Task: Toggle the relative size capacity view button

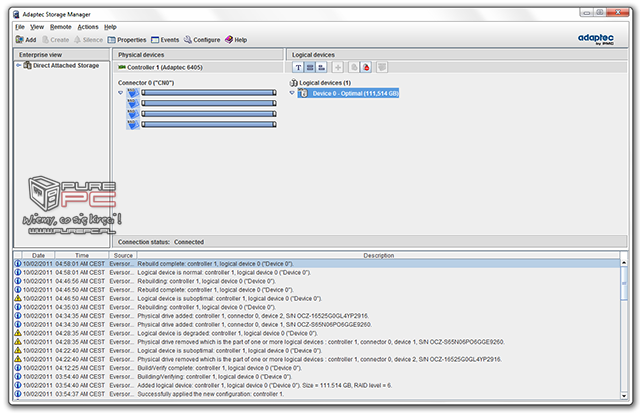Action: (322, 67)
